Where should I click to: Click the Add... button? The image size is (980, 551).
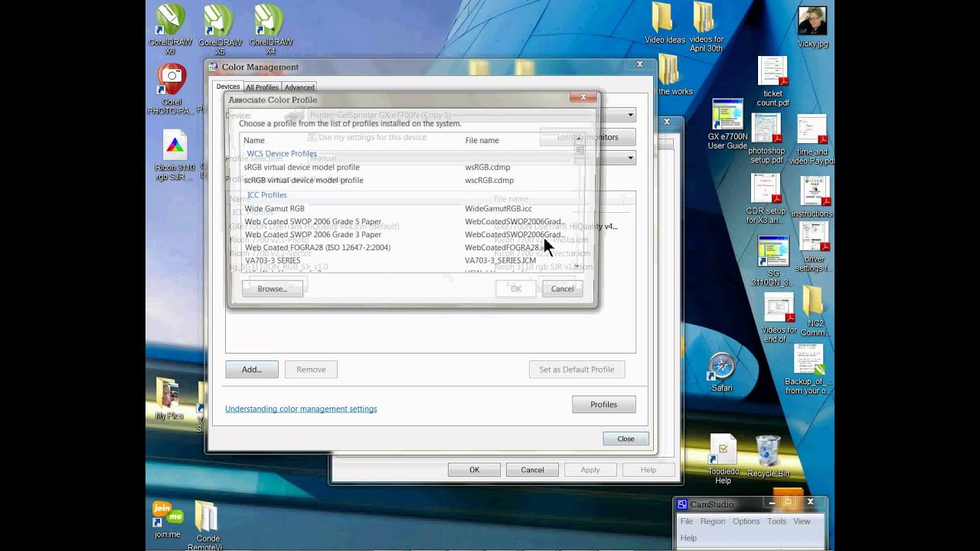(252, 369)
